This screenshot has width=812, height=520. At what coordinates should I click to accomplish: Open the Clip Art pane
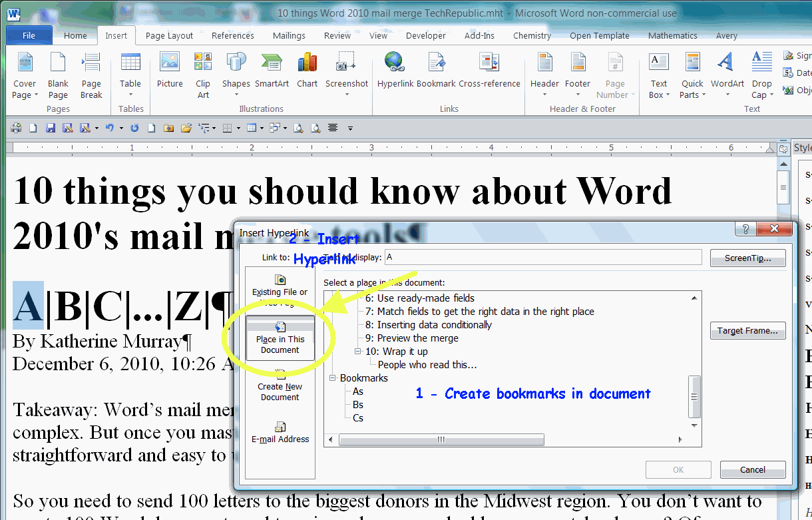click(x=202, y=75)
